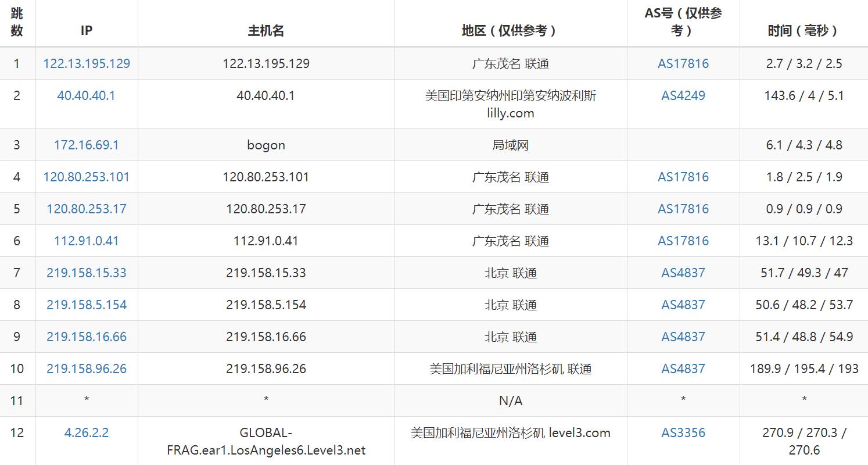Image resolution: width=868 pixels, height=465 pixels.
Task: Select time value 51.4 / 48.8 / 54.9
Action: 804,337
